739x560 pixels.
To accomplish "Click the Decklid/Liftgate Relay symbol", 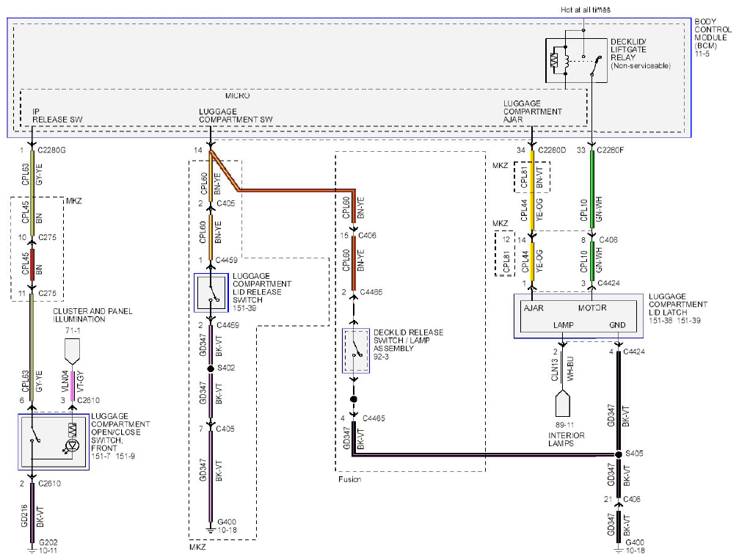I will coord(576,60).
